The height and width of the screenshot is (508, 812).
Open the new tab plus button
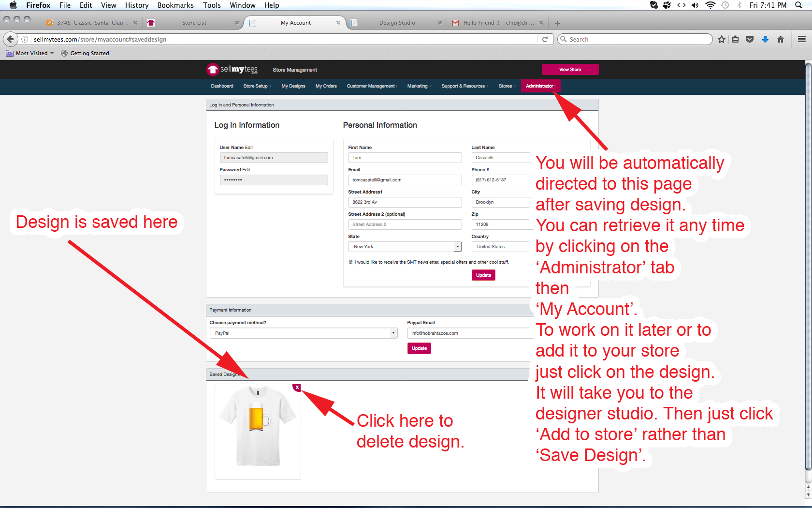tap(557, 23)
